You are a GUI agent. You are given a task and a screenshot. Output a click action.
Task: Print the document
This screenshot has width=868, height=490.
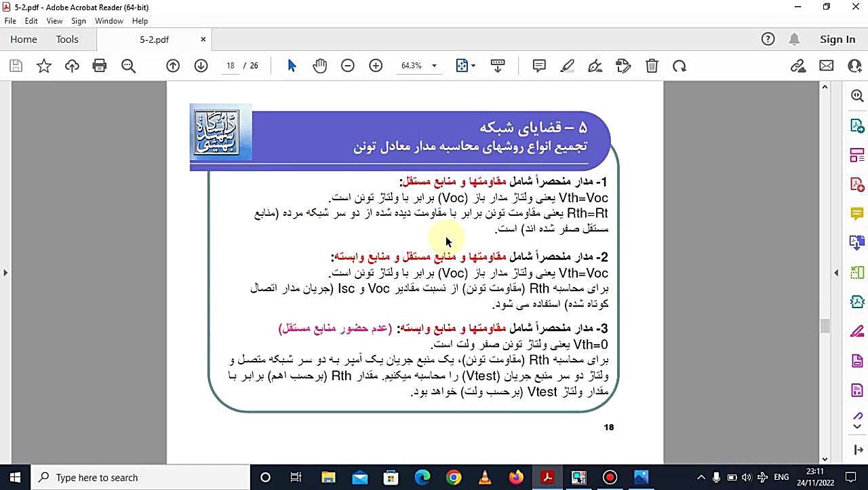click(100, 66)
